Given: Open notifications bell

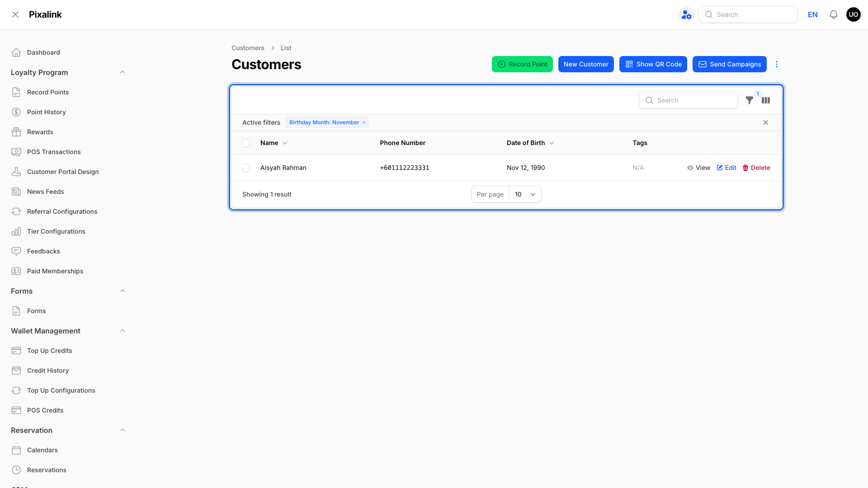Looking at the screenshot, I should 834,14.
